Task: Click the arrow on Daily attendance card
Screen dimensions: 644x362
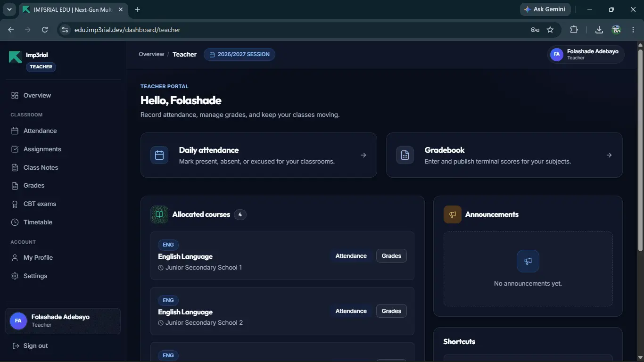Action: (363, 155)
